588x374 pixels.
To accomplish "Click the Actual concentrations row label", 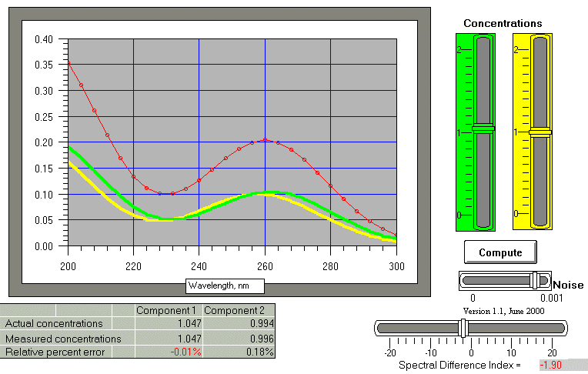I will tap(54, 324).
